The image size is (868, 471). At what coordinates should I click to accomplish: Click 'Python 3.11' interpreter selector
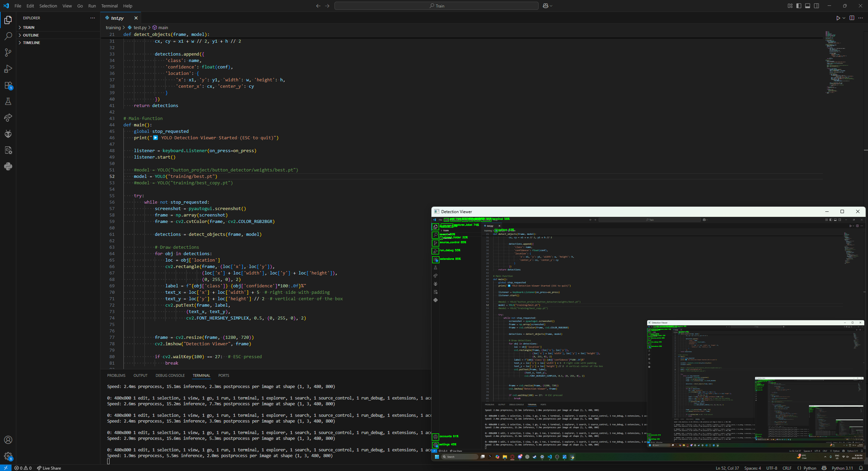coord(842,468)
